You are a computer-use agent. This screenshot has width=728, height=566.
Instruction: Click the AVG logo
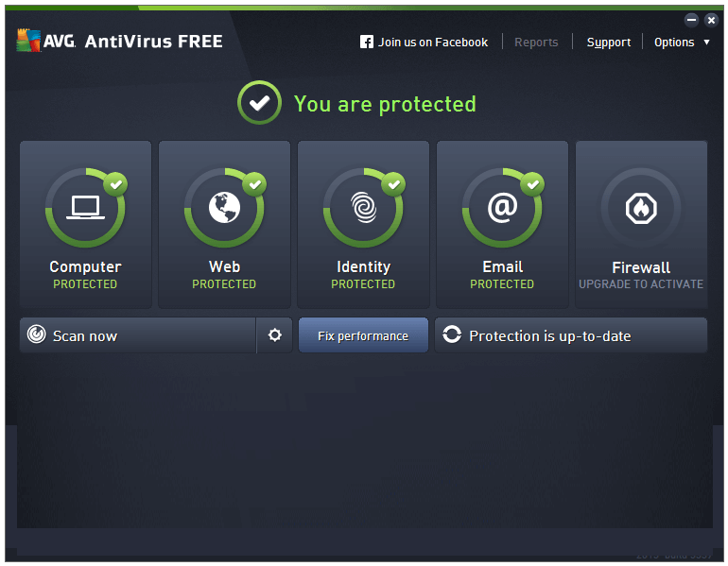click(30, 42)
